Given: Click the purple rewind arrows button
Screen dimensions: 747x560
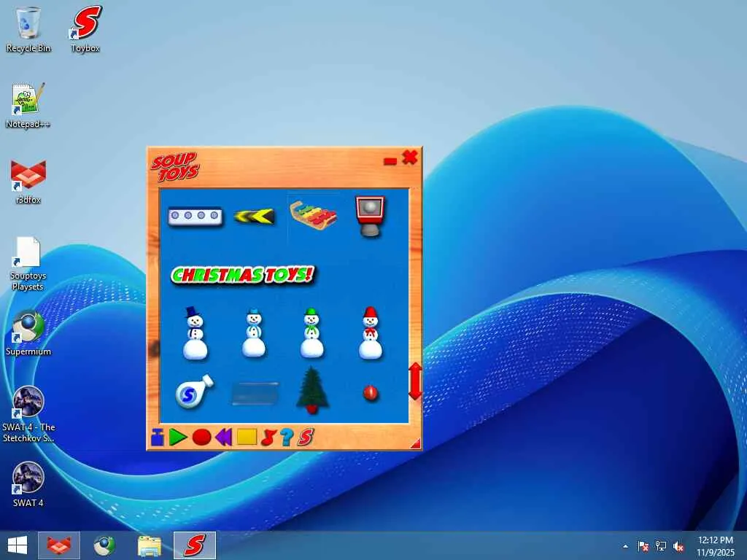Looking at the screenshot, I should point(223,437).
